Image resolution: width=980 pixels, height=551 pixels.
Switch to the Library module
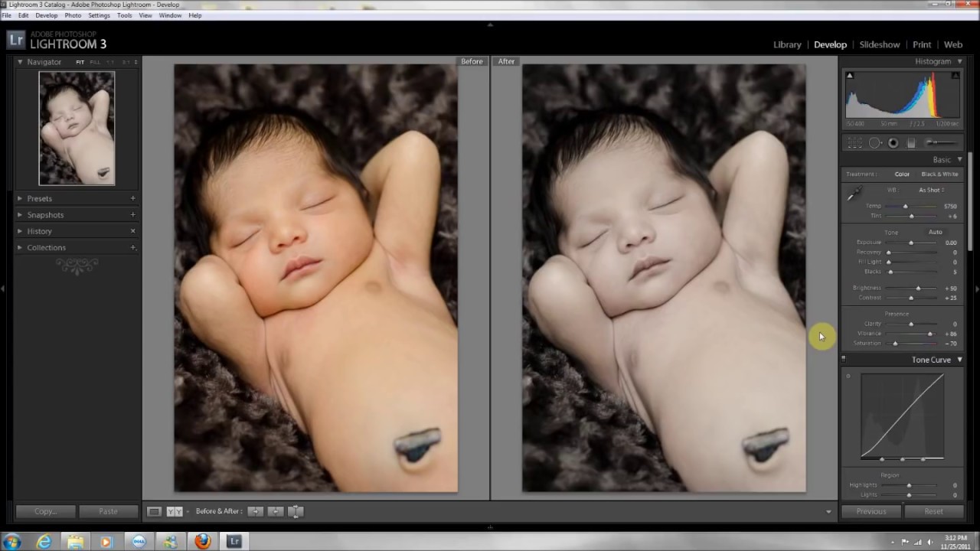click(x=787, y=44)
